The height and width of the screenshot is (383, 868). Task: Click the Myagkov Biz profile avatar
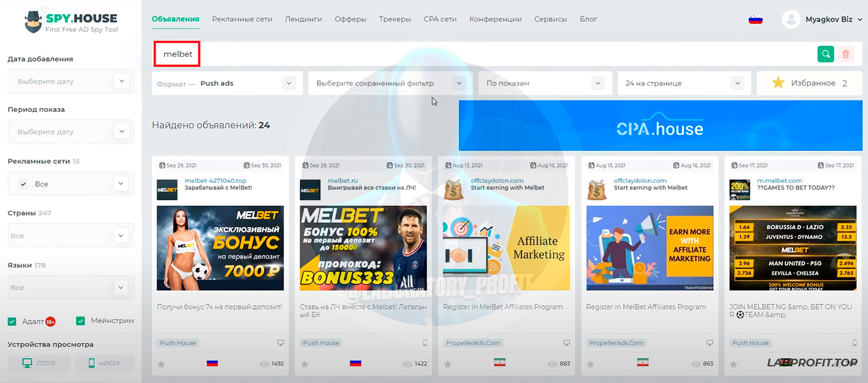(791, 19)
